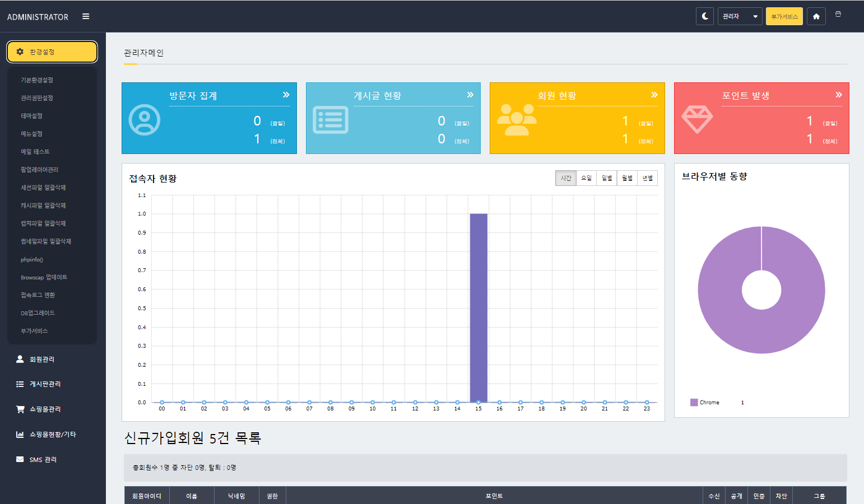Click the 게시판관리 list icon

point(20,384)
